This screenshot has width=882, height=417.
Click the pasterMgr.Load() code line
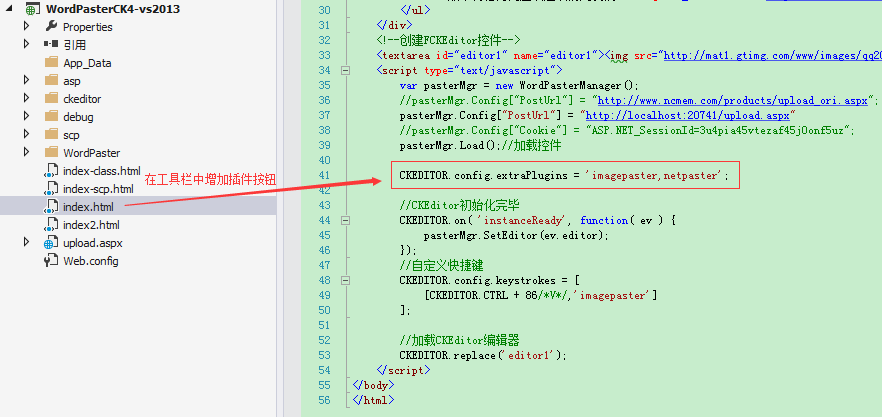(480, 145)
